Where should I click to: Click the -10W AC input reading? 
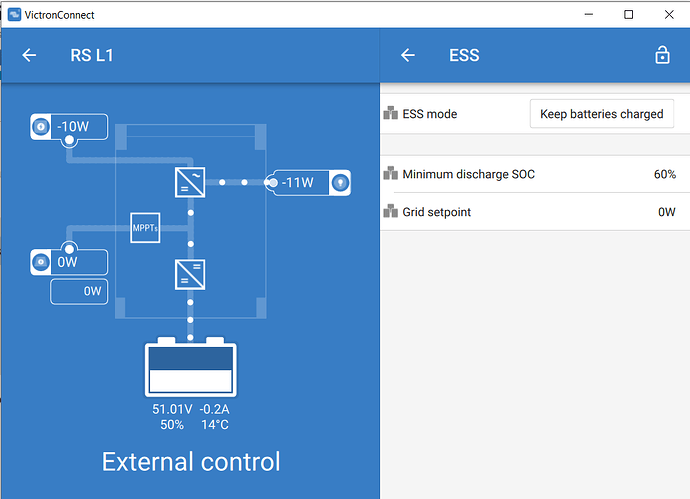[x=73, y=127]
